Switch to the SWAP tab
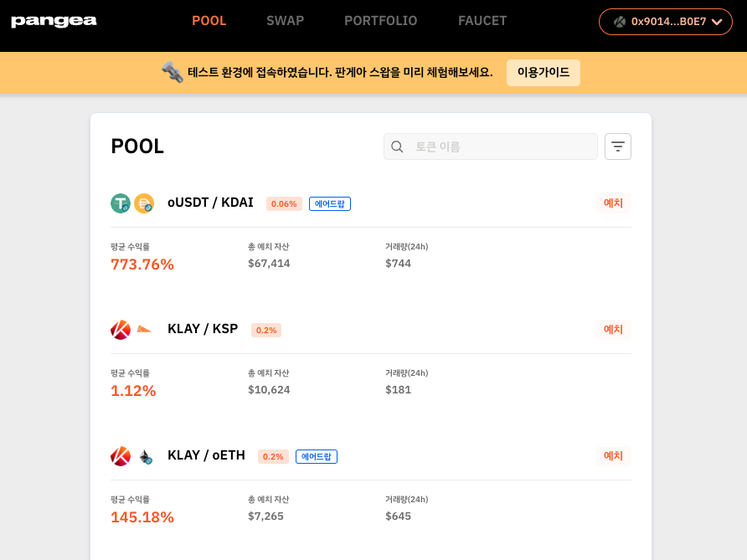Viewport: 747px width, 560px height. click(x=285, y=21)
